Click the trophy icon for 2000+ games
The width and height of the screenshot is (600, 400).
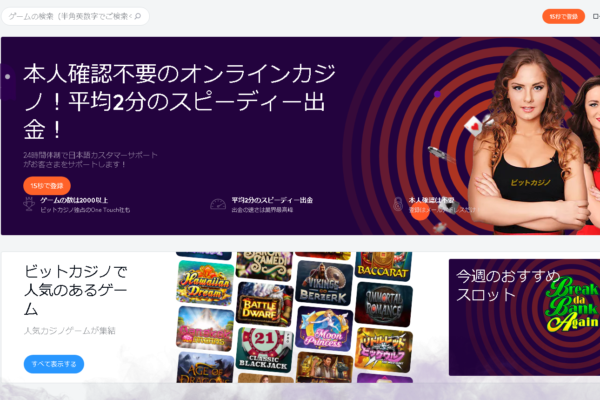click(28, 203)
